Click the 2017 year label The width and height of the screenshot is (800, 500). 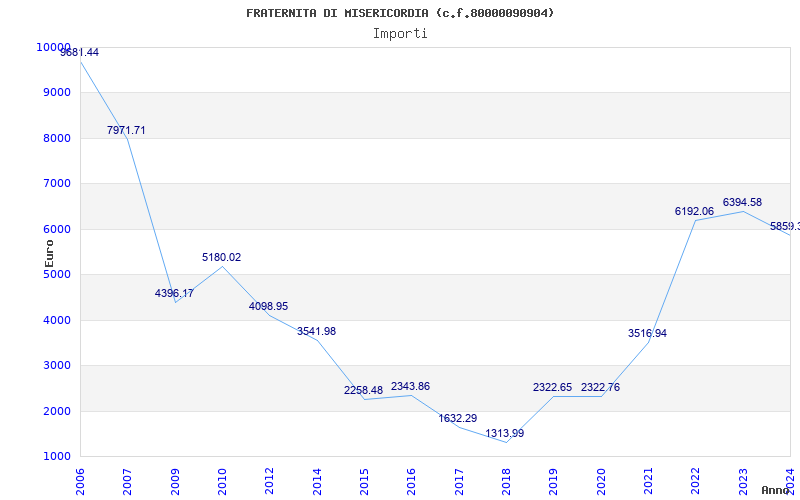(459, 482)
